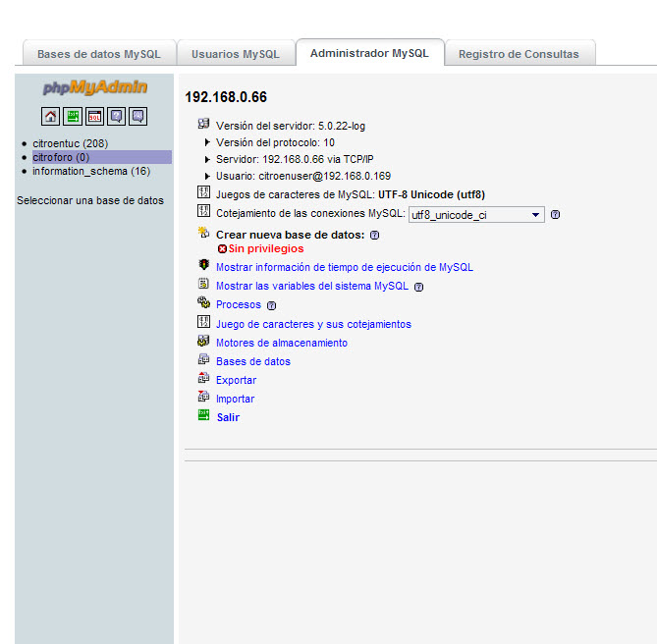Click the Home icon in phpMyAdmin sidebar
This screenshot has height=644, width=657.
pyautogui.click(x=50, y=117)
